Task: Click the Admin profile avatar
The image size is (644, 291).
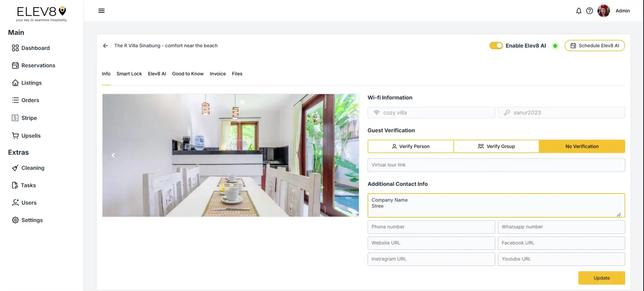Action: tap(603, 11)
